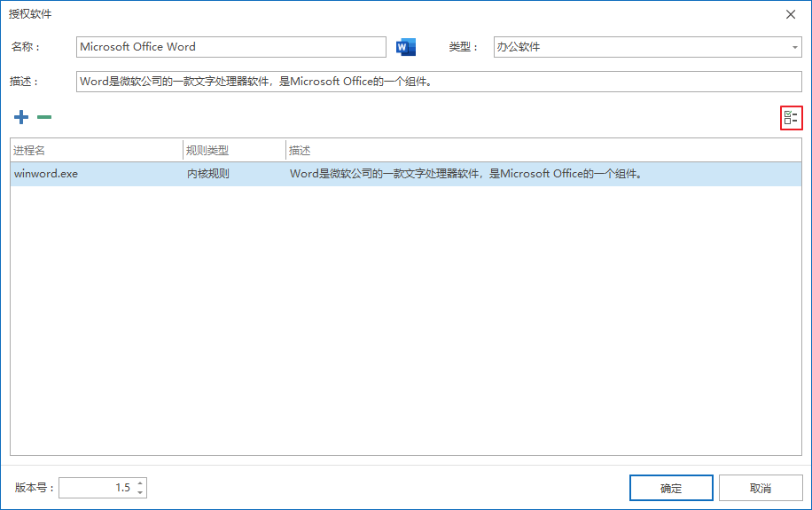The image size is (812, 510).
Task: Close the 授权软件 dialog
Action: click(791, 14)
